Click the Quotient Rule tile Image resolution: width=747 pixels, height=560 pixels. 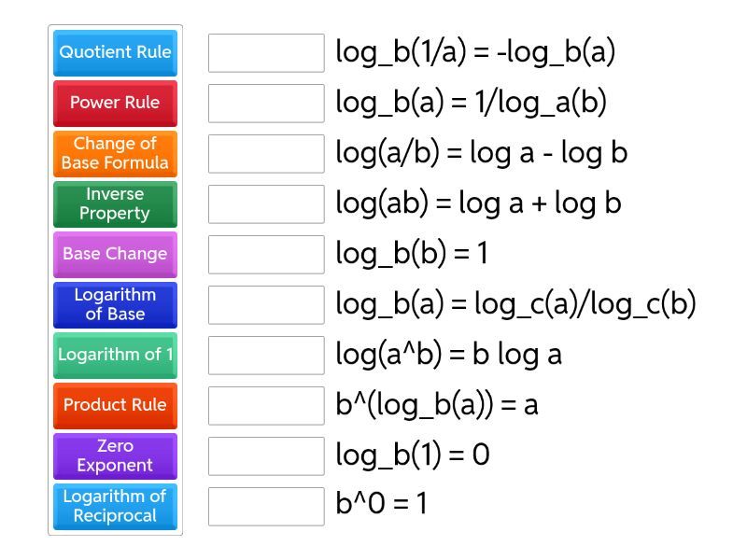[115, 52]
